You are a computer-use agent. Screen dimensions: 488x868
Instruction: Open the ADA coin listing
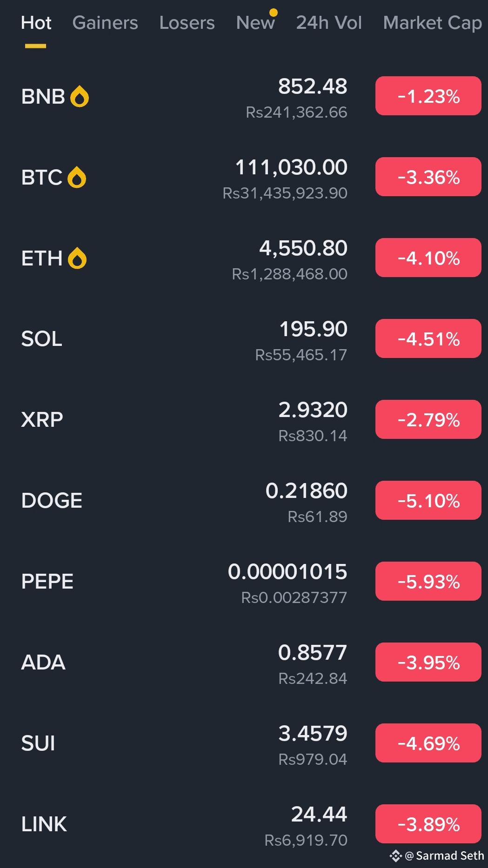point(244,663)
